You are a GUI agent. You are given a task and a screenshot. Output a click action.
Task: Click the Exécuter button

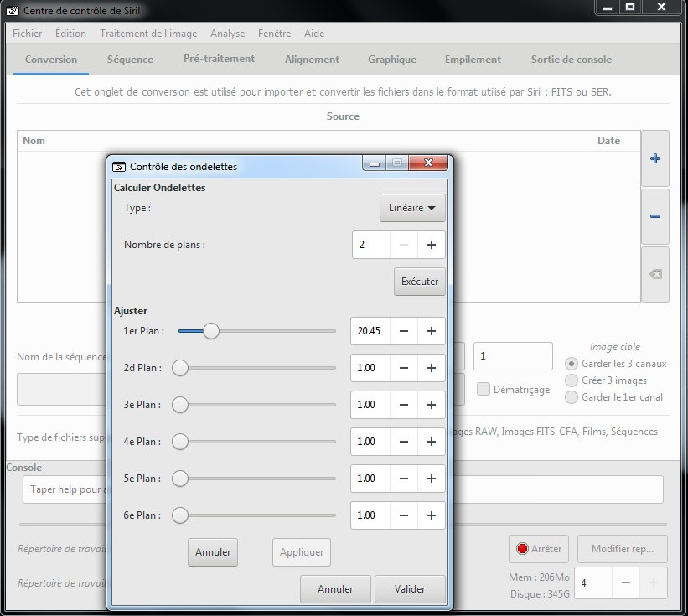click(x=420, y=282)
